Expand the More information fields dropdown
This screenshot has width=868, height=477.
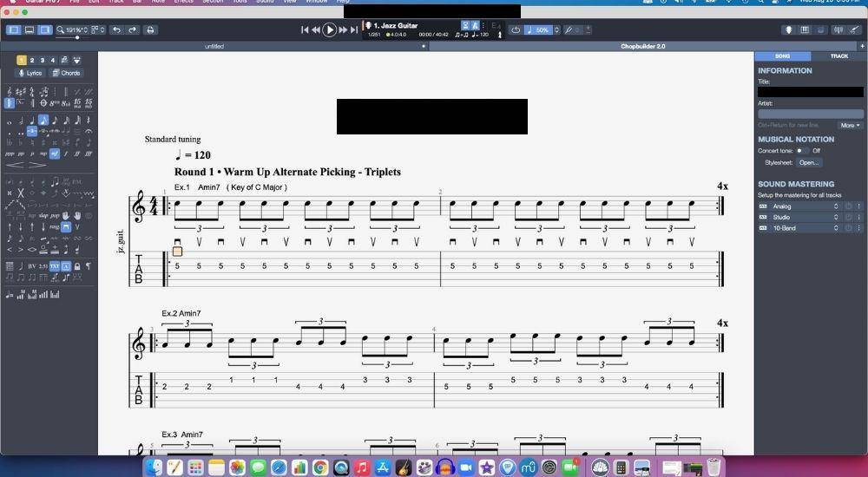click(851, 126)
